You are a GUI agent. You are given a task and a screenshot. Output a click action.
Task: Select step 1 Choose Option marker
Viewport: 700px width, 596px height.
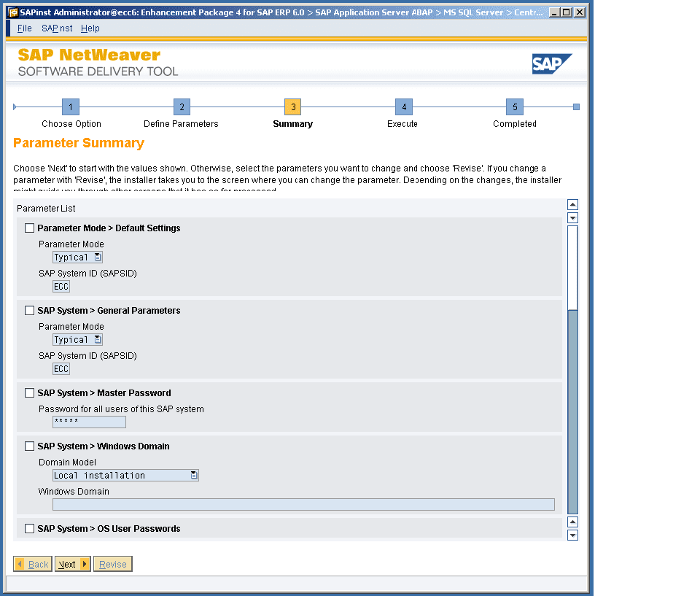pyautogui.click(x=71, y=107)
